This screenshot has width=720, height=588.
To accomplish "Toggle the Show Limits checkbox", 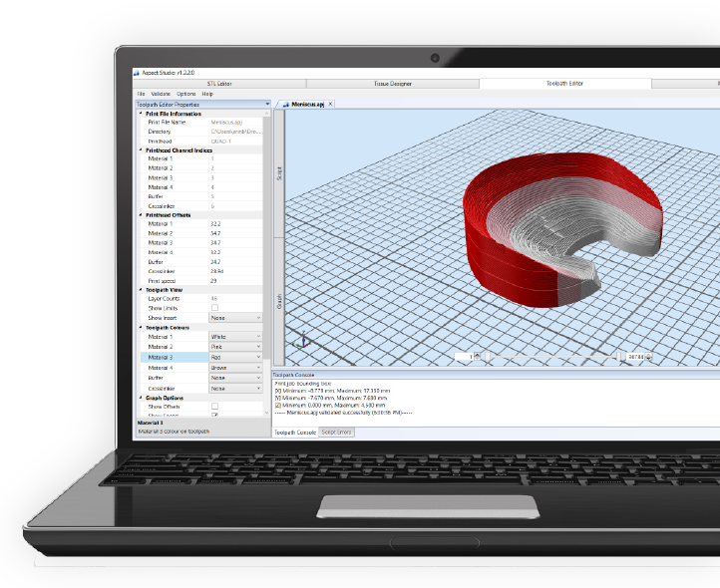I will tap(214, 308).
